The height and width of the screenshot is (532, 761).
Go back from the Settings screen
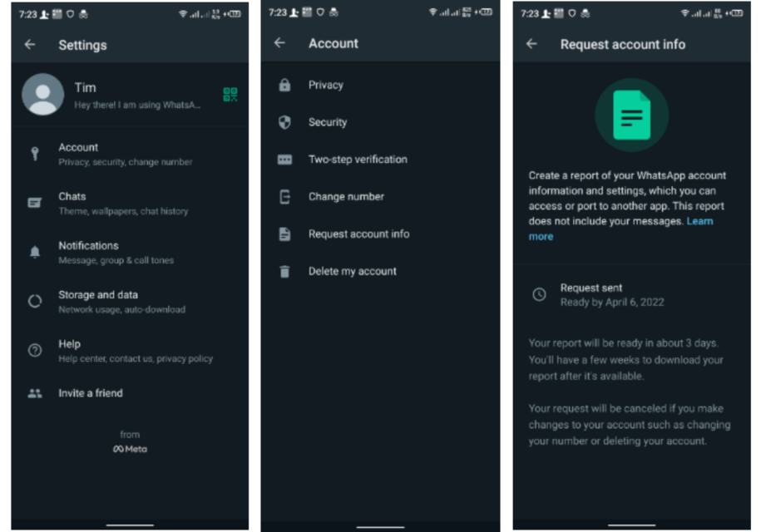coord(30,45)
